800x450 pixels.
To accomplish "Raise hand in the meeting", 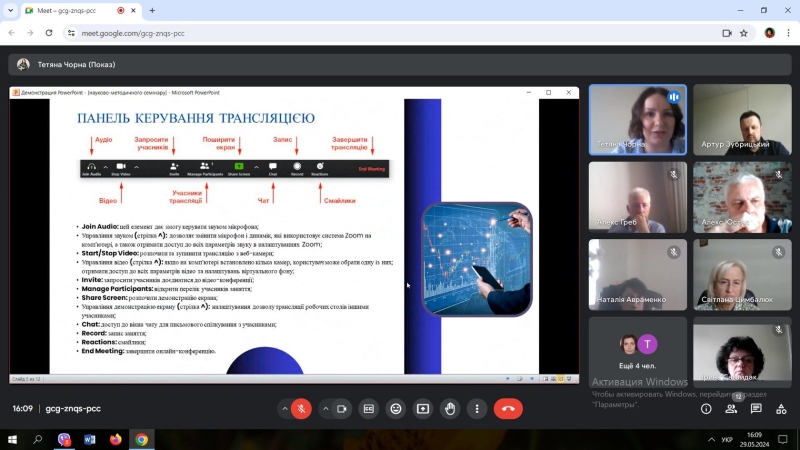I will [450, 409].
